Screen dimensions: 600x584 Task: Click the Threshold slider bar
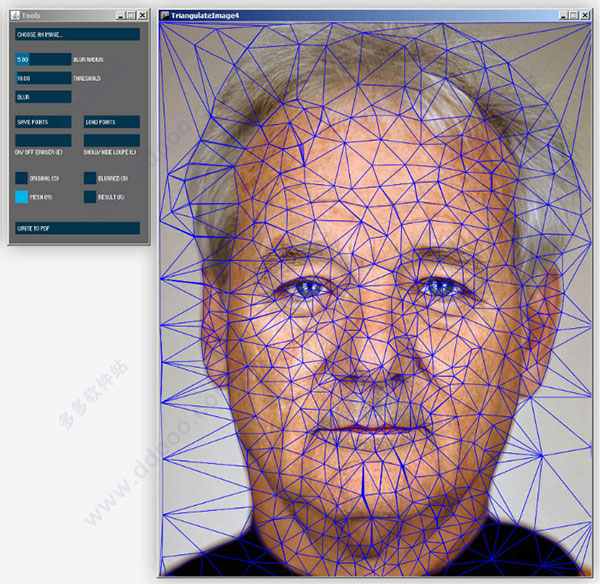43,78
